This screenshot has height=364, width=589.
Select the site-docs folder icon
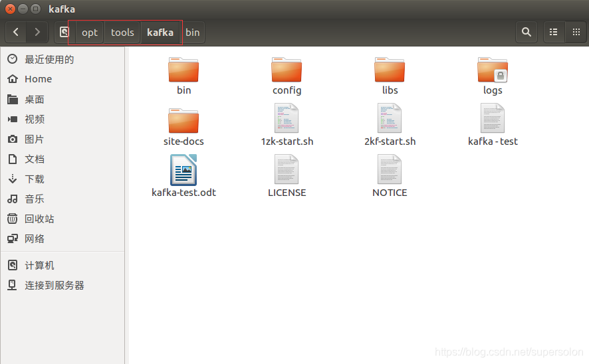click(183, 121)
